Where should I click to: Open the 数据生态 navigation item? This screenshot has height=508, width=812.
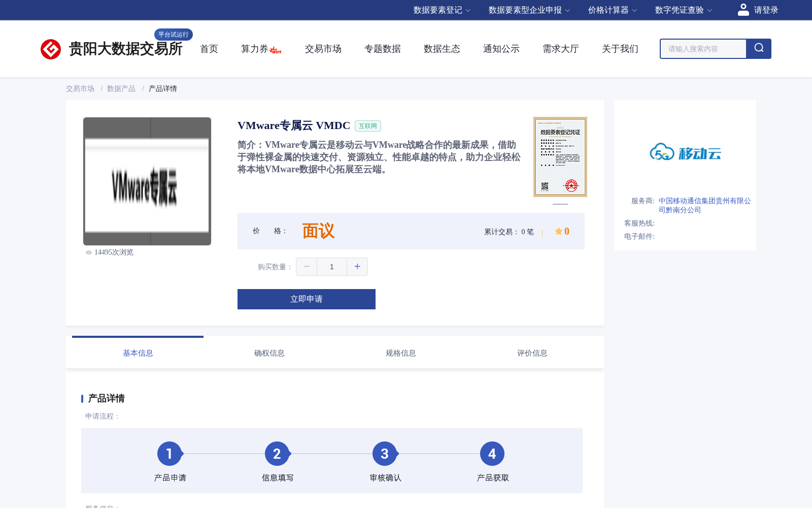coord(442,49)
